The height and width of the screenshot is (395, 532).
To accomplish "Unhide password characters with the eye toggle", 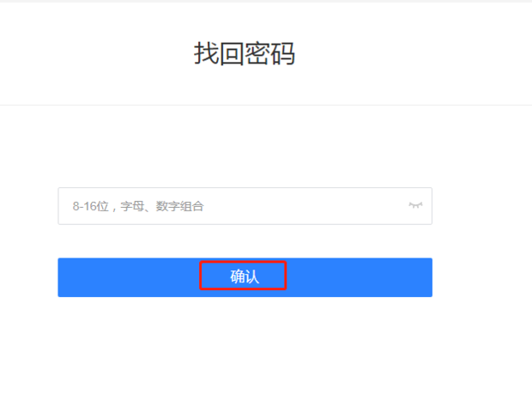I will pos(415,205).
